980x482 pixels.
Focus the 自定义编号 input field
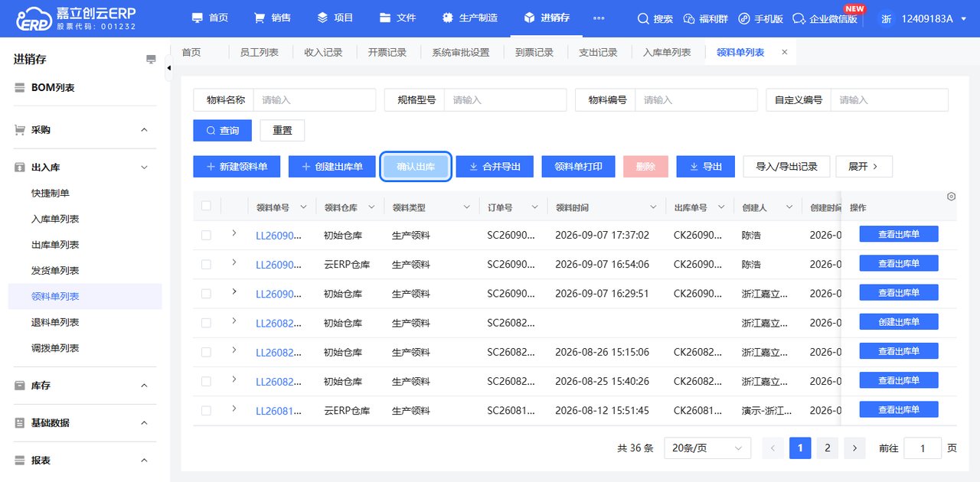click(890, 100)
